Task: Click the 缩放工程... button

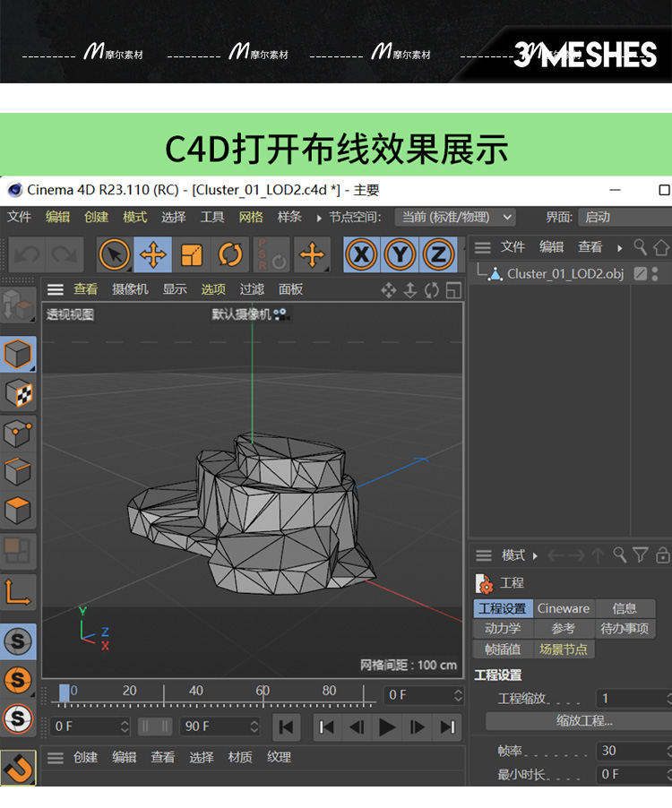Action: click(583, 720)
